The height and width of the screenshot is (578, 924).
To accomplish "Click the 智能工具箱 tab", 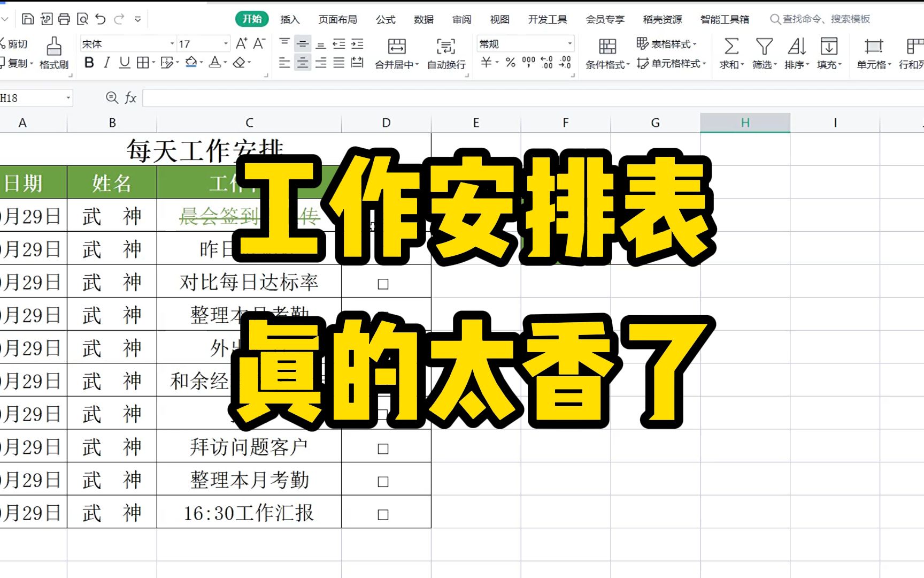I will (x=725, y=19).
